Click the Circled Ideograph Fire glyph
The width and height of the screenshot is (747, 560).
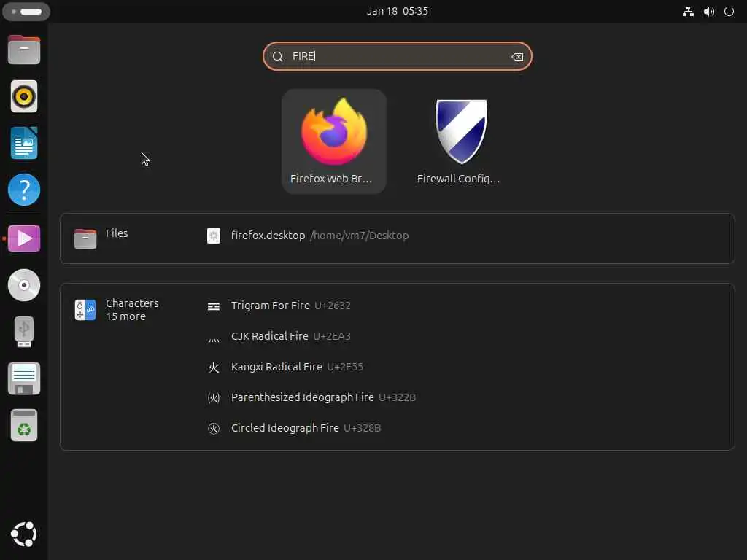pyautogui.click(x=214, y=429)
